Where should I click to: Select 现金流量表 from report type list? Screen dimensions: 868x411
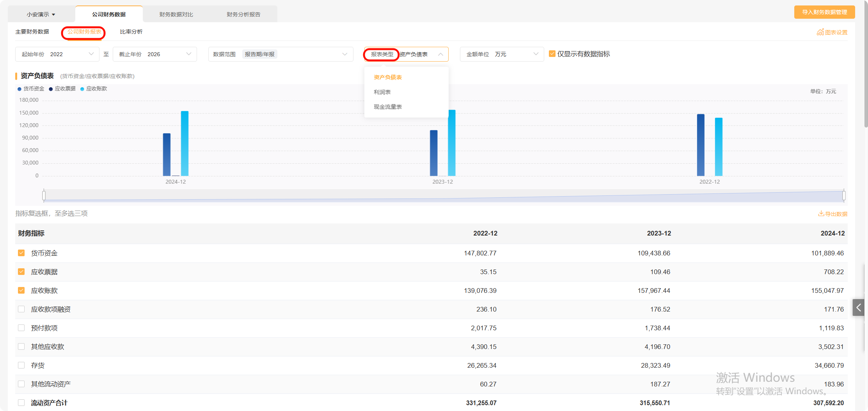387,107
